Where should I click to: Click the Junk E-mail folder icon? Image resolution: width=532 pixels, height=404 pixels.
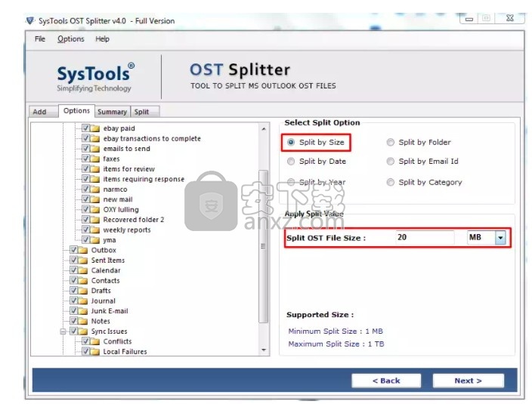[x=83, y=311]
